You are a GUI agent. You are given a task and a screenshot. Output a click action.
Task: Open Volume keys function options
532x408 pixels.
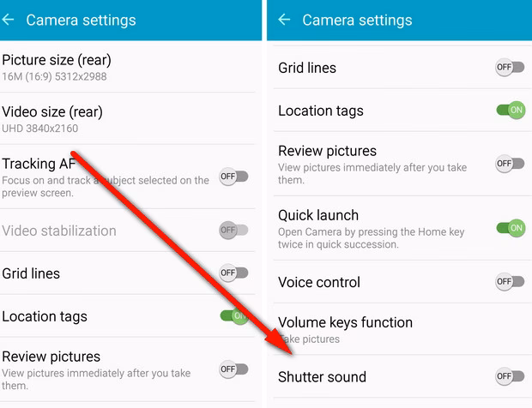click(402, 329)
